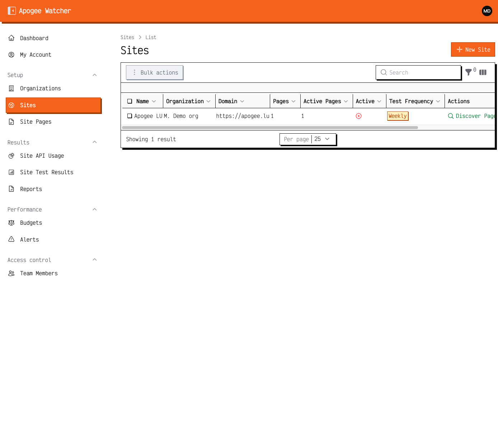
Task: Go to Dashboard in the sidebar
Action: click(x=53, y=38)
